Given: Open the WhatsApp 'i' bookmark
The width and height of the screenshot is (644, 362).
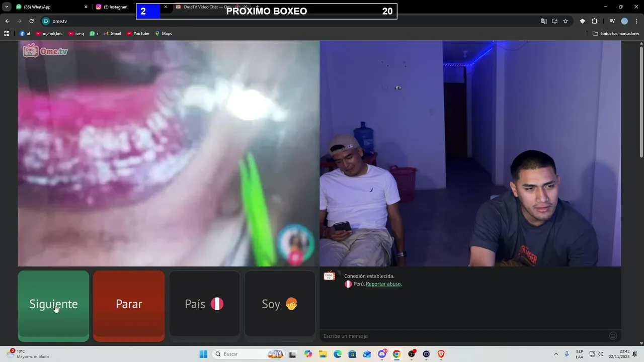Looking at the screenshot, I should click(94, 34).
